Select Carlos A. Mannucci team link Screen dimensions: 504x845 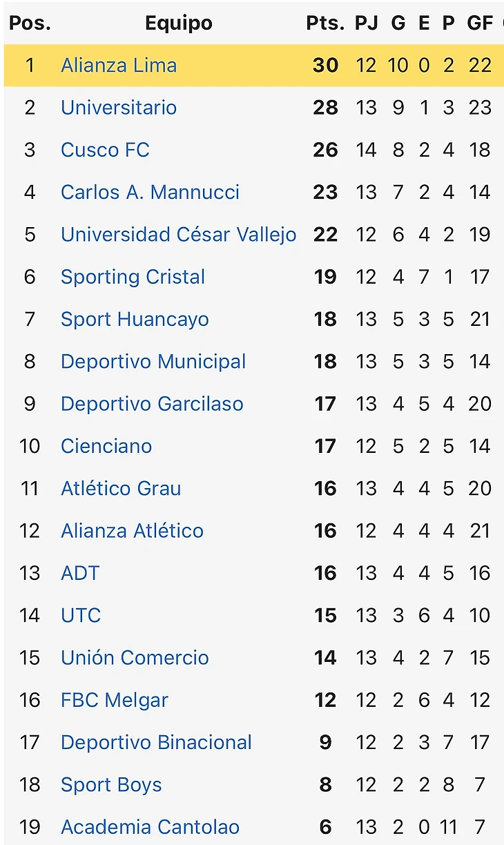point(150,192)
